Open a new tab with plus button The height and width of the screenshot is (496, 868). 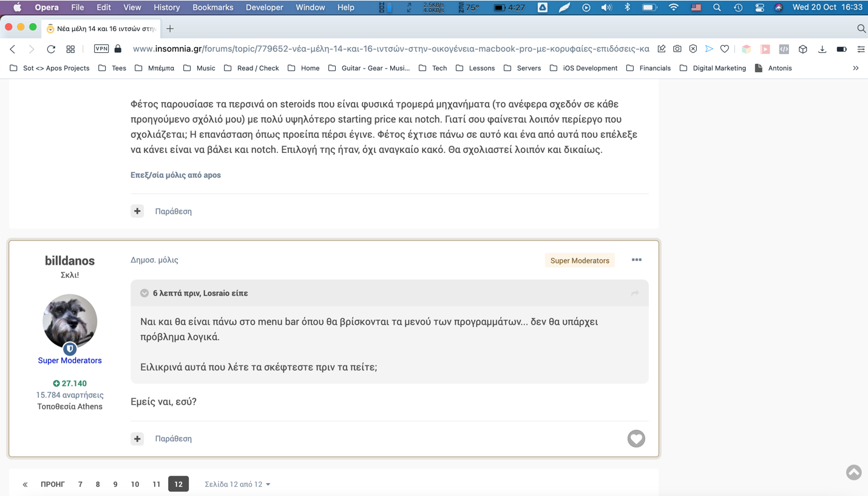point(170,29)
